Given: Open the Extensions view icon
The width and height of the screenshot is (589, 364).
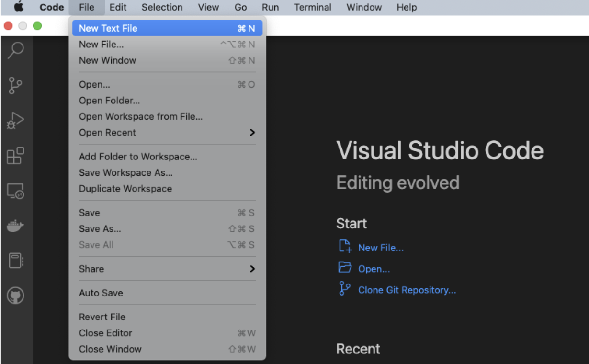Looking at the screenshot, I should coord(16,156).
